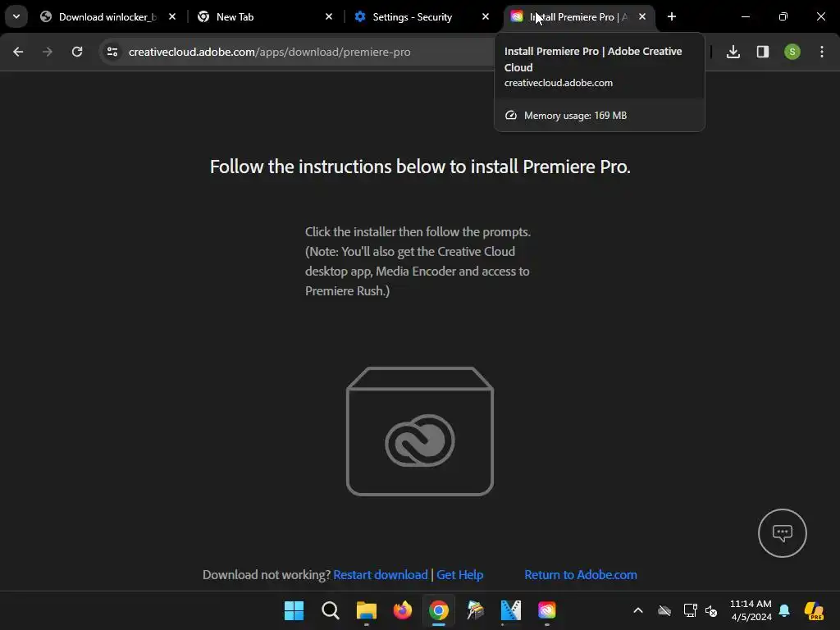Image resolution: width=840 pixels, height=630 pixels.
Task: Close the Settings - Security tab
Action: pos(486,16)
